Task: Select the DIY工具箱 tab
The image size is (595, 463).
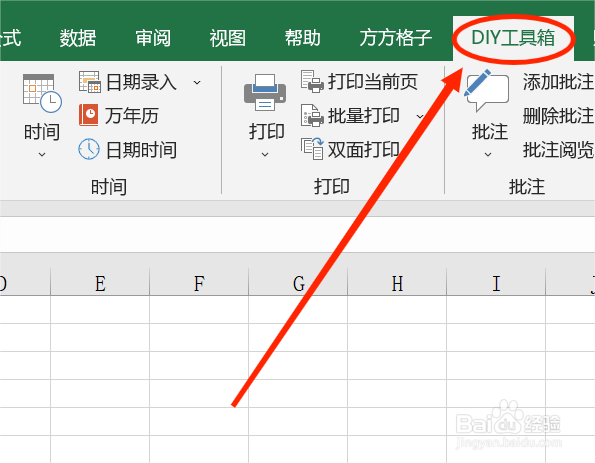Action: [x=513, y=38]
